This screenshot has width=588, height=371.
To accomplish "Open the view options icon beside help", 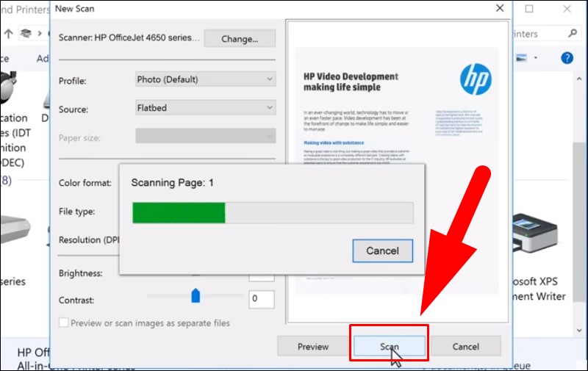I will (x=522, y=58).
